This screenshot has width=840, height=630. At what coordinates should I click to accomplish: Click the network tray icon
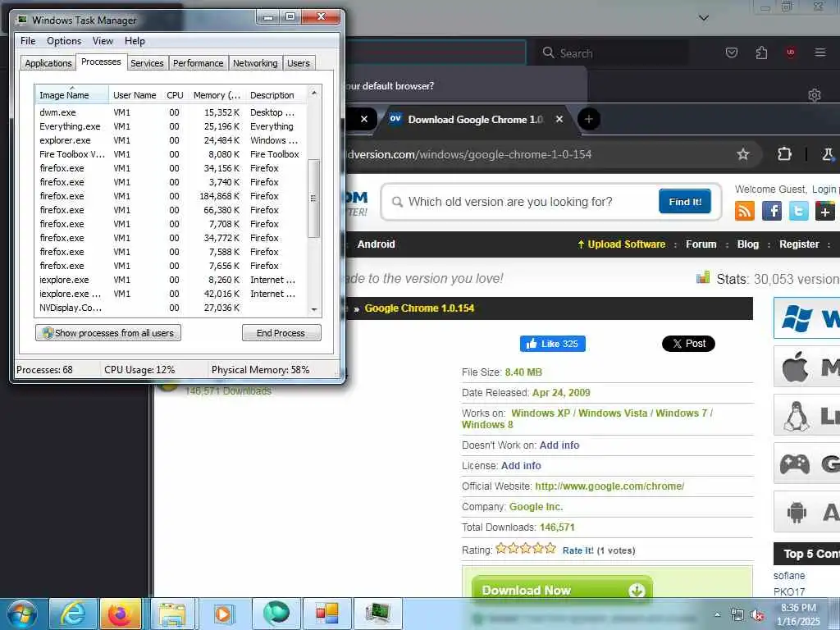coord(737,615)
